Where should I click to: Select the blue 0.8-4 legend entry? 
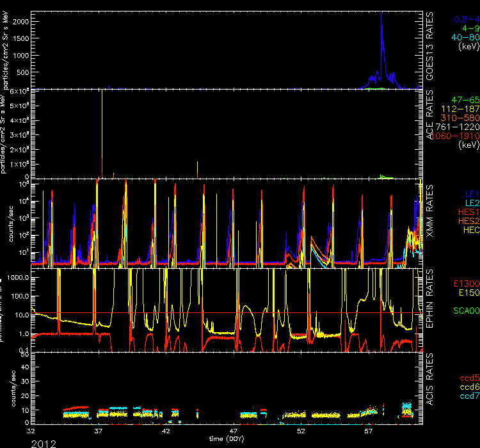(465, 20)
